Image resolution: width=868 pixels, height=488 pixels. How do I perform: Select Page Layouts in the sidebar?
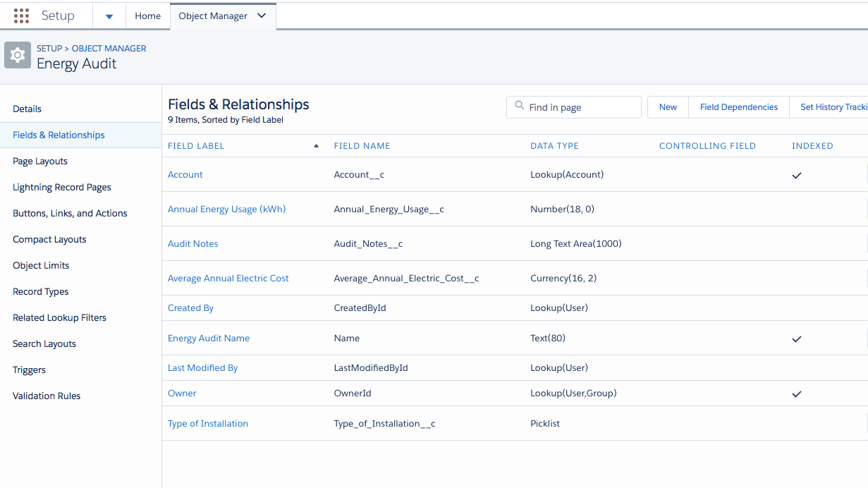click(x=40, y=161)
